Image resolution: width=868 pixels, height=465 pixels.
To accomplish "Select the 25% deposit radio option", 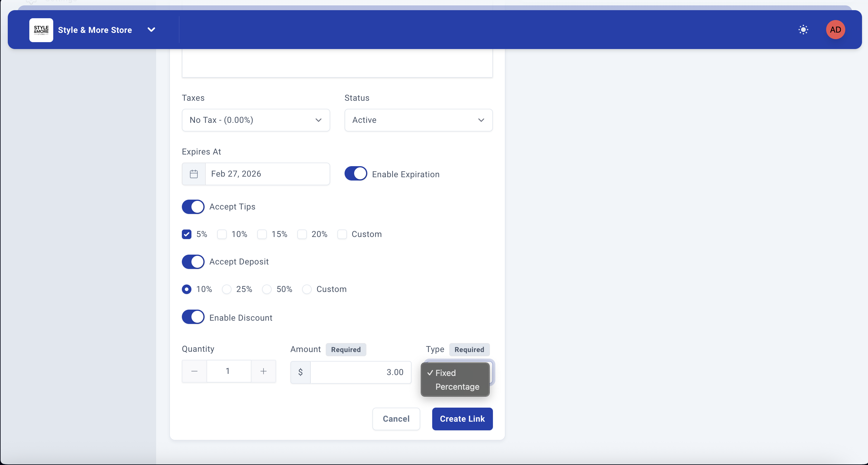I will [x=227, y=289].
